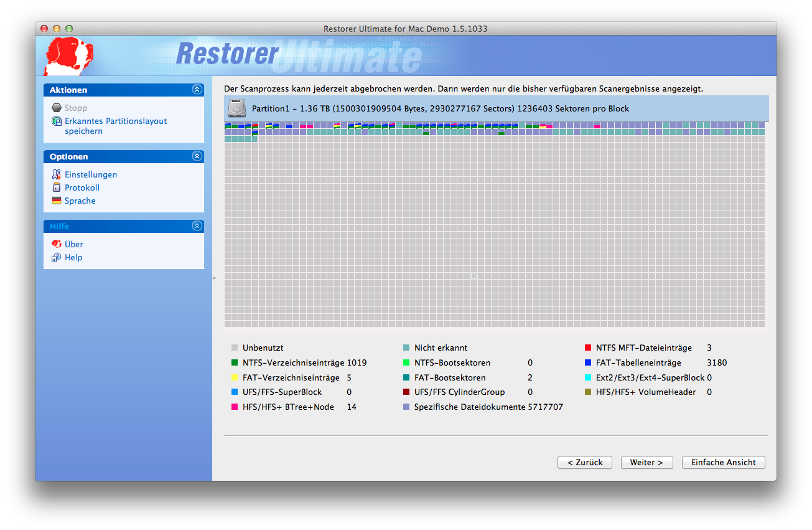Click the outlined current-scan block in grid

(474, 275)
